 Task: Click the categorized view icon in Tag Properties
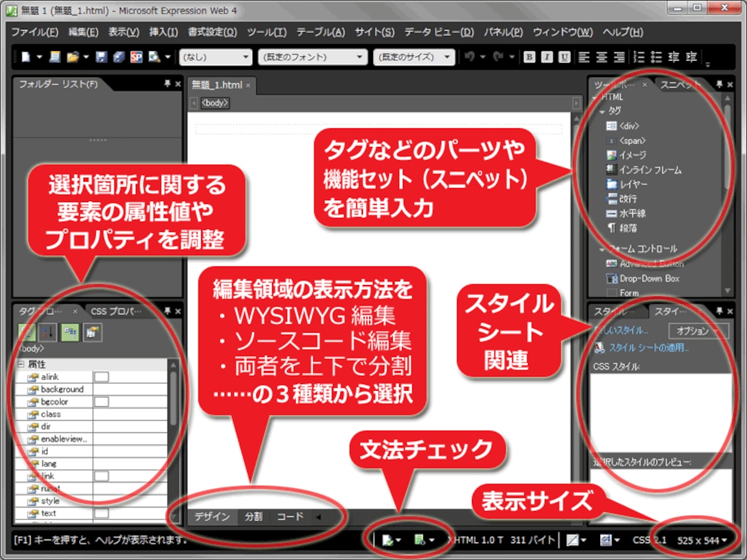pos(26,332)
